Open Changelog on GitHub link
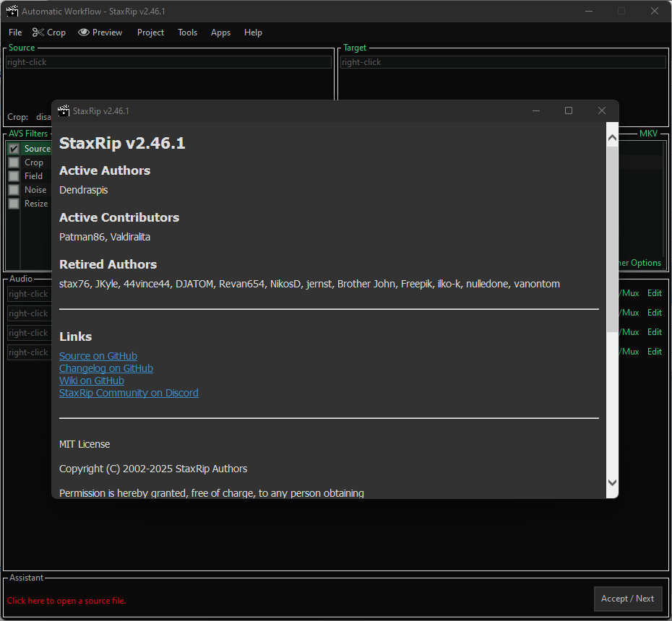 (106, 368)
